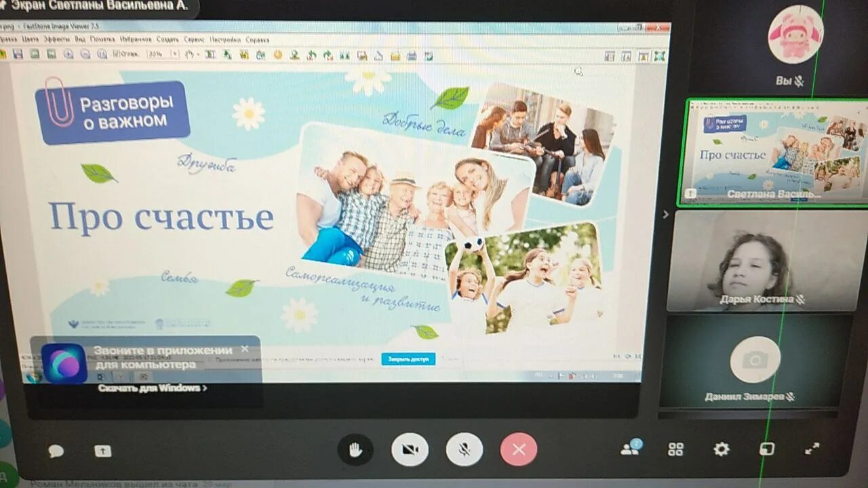This screenshot has height=488, width=868.
Task: Rotate the image left
Action: (x=311, y=54)
